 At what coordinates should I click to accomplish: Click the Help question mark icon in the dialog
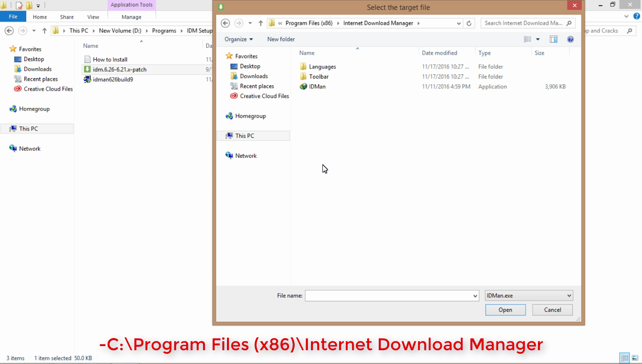(x=570, y=39)
